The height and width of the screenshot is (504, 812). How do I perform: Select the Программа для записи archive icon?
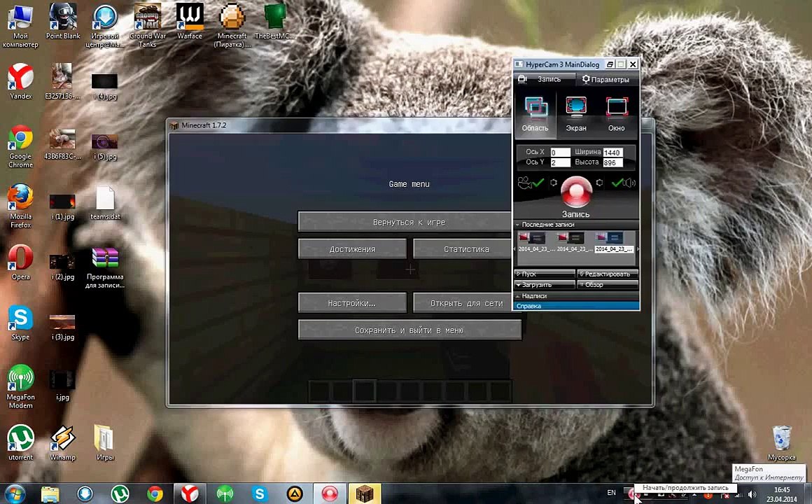coord(105,268)
